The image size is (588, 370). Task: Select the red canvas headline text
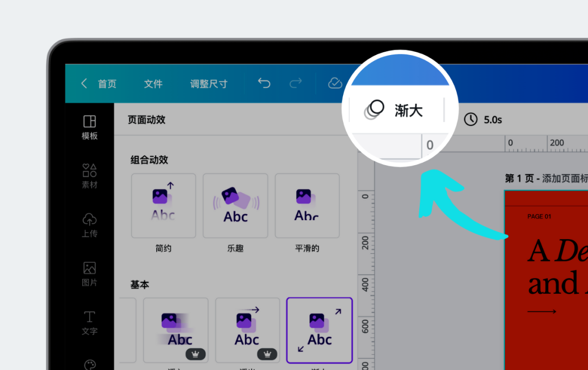[x=558, y=267]
